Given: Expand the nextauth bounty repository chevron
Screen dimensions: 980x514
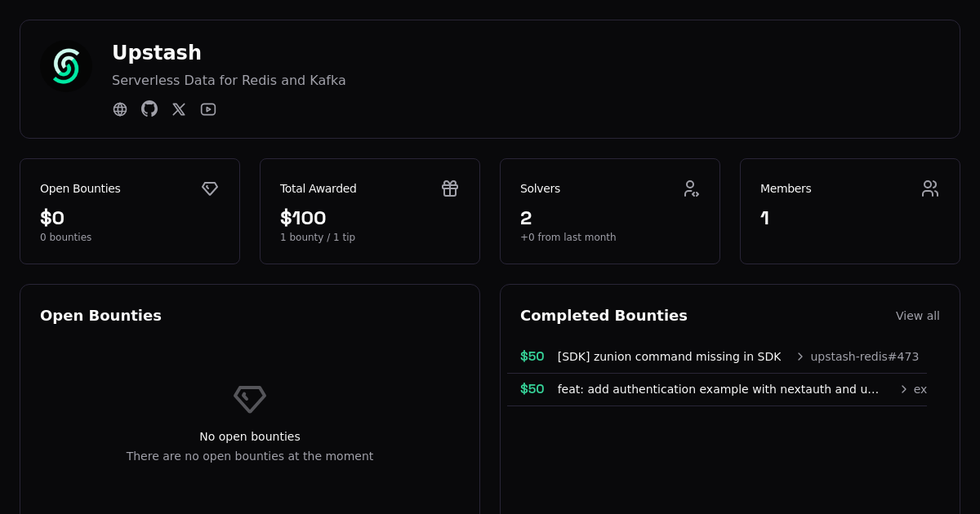Looking at the screenshot, I should click(x=904, y=389).
